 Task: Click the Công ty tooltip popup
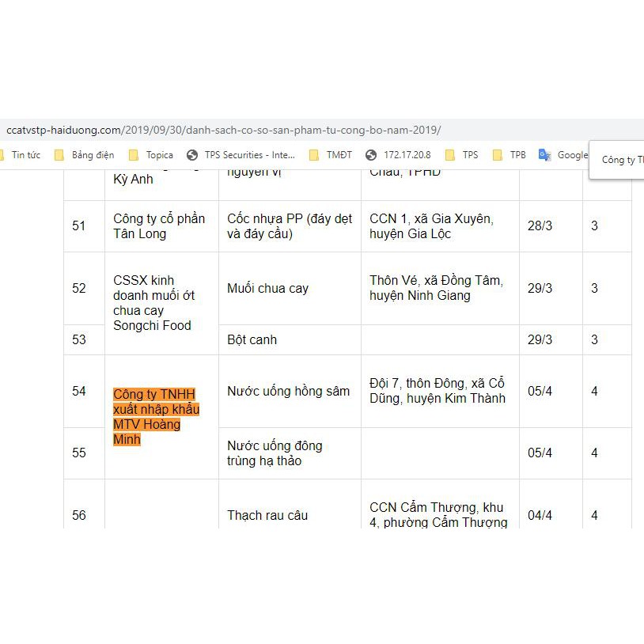pyautogui.click(x=622, y=160)
